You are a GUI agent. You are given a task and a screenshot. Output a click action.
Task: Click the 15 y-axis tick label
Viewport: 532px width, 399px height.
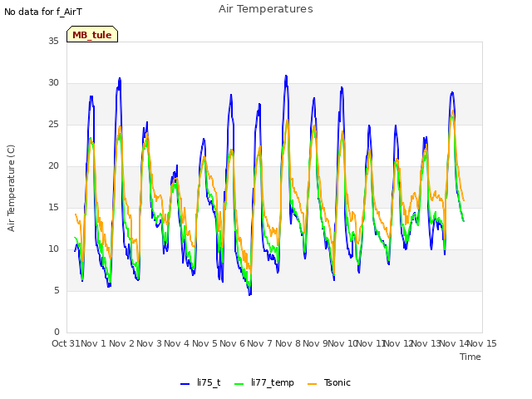(53, 208)
